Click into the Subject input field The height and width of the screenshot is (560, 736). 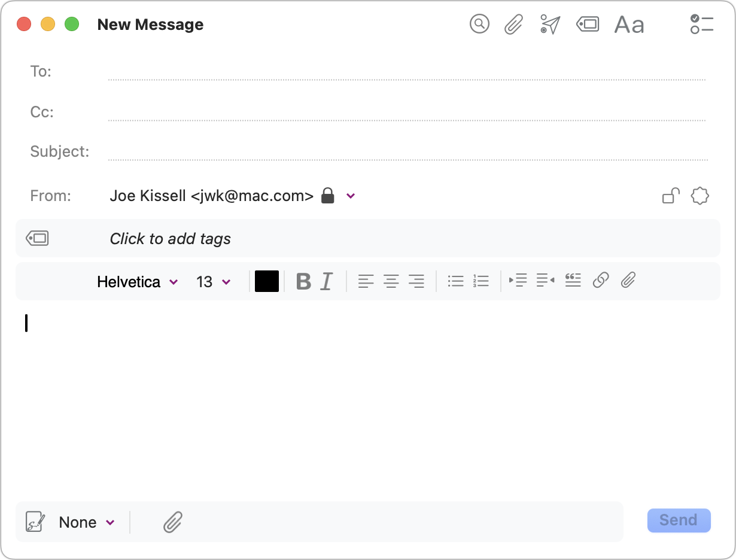point(407,151)
